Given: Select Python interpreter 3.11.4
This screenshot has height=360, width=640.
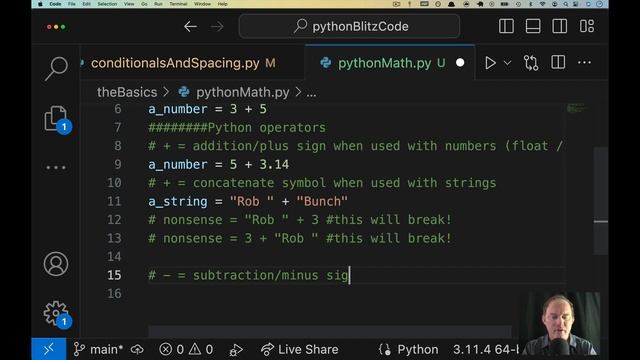Looking at the screenshot, I should click(x=486, y=349).
